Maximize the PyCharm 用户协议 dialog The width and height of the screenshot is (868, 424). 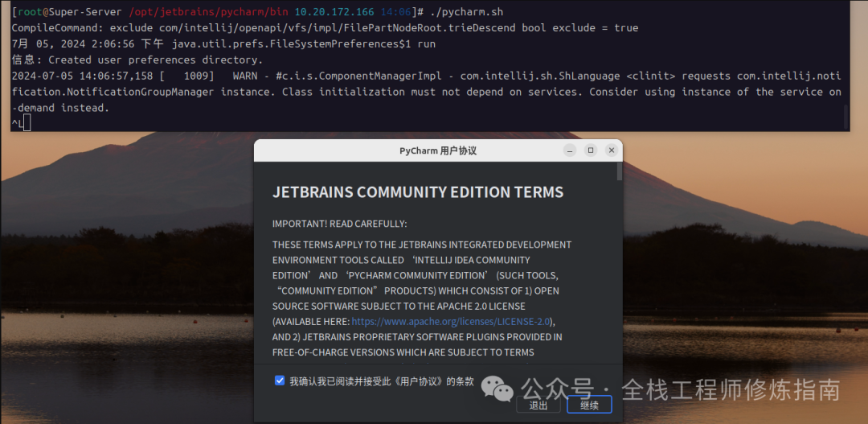pos(591,150)
